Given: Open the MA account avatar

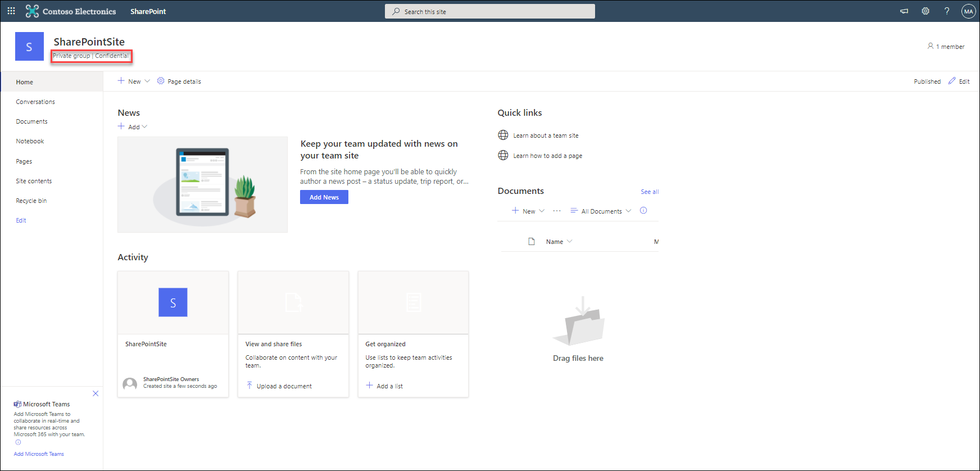Looking at the screenshot, I should click(969, 11).
